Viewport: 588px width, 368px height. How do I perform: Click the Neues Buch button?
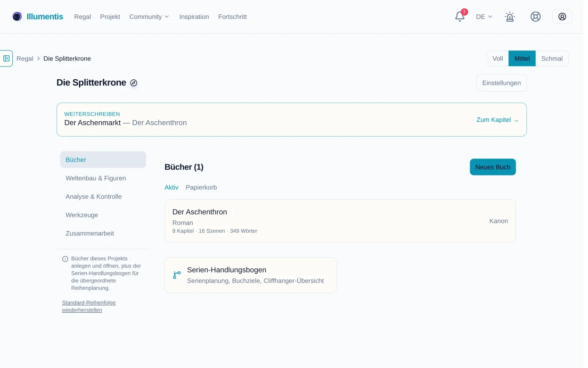(493, 167)
